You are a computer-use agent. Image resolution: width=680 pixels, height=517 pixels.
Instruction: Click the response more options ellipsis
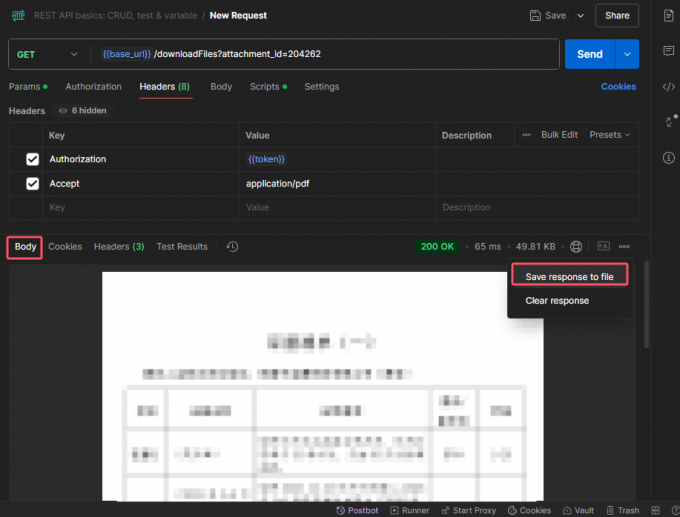coord(624,247)
